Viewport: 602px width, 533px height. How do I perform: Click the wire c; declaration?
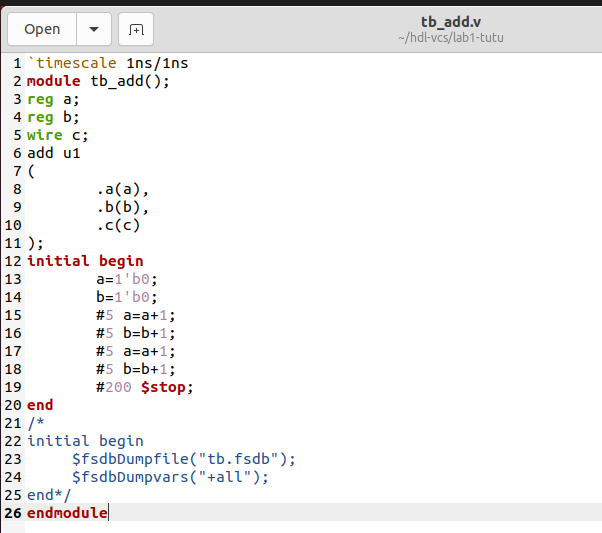click(x=58, y=135)
